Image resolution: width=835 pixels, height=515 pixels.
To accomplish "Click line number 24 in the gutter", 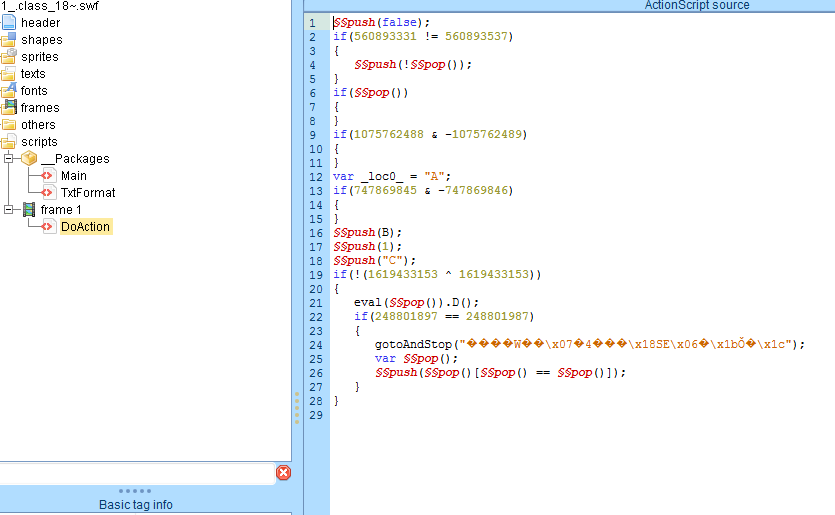I will pyautogui.click(x=316, y=345).
